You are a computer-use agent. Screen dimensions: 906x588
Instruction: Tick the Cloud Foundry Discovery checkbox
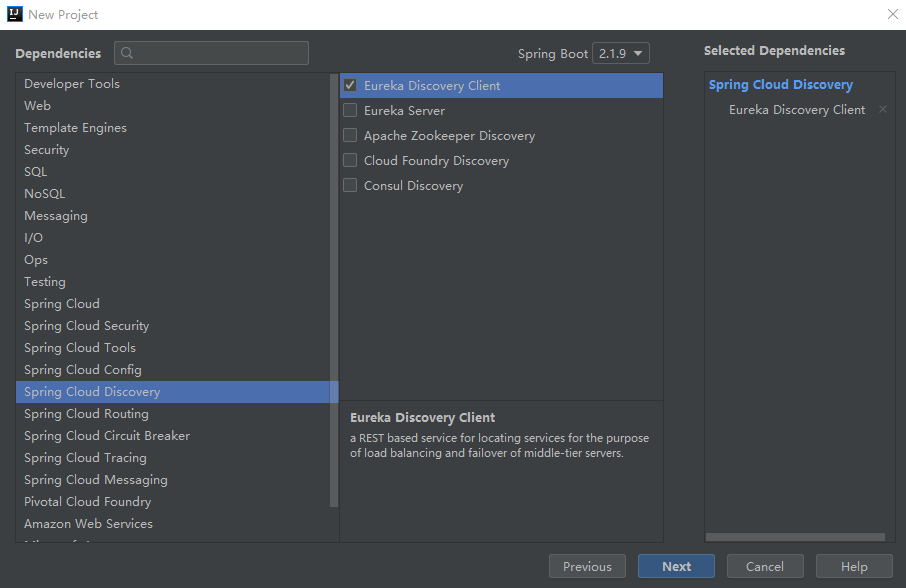350,161
